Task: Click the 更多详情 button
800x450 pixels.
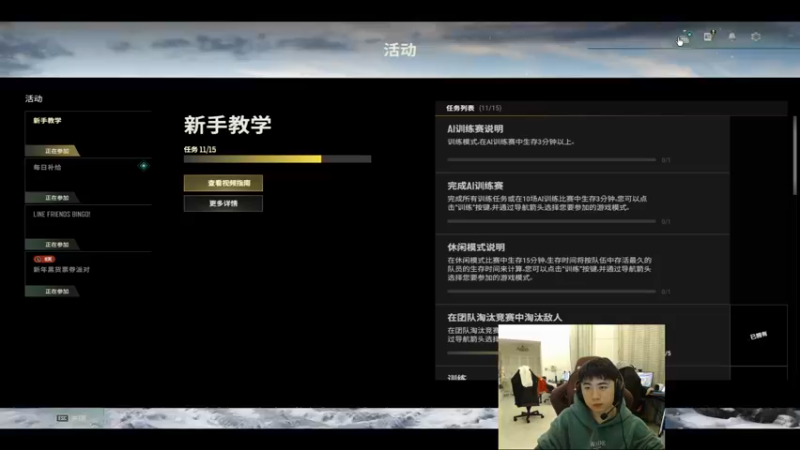Action: (223, 204)
